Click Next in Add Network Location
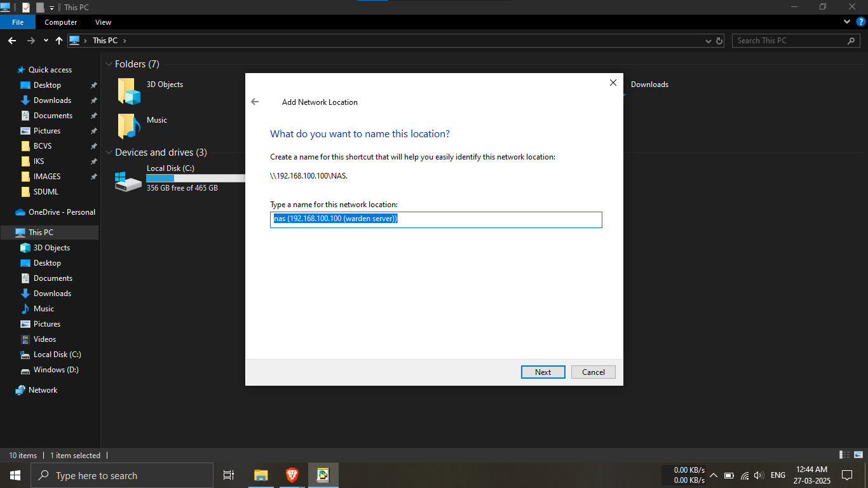Viewport: 868px width, 488px height. (x=543, y=372)
